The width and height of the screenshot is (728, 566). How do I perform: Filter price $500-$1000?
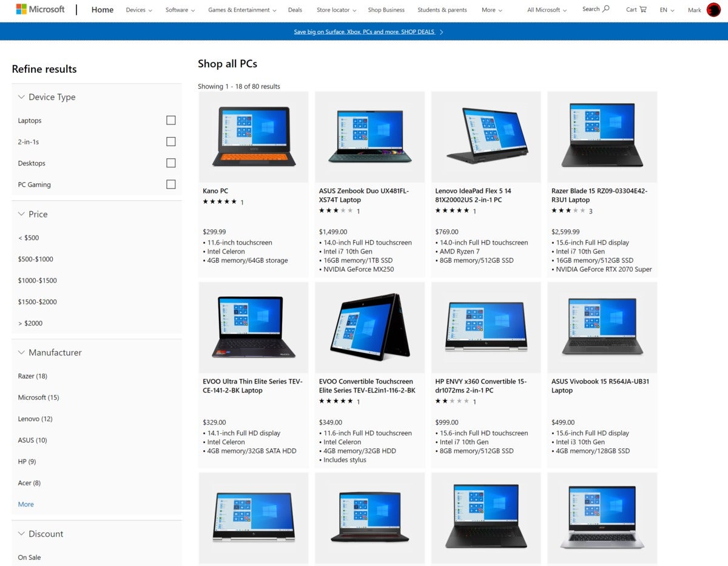click(36, 259)
